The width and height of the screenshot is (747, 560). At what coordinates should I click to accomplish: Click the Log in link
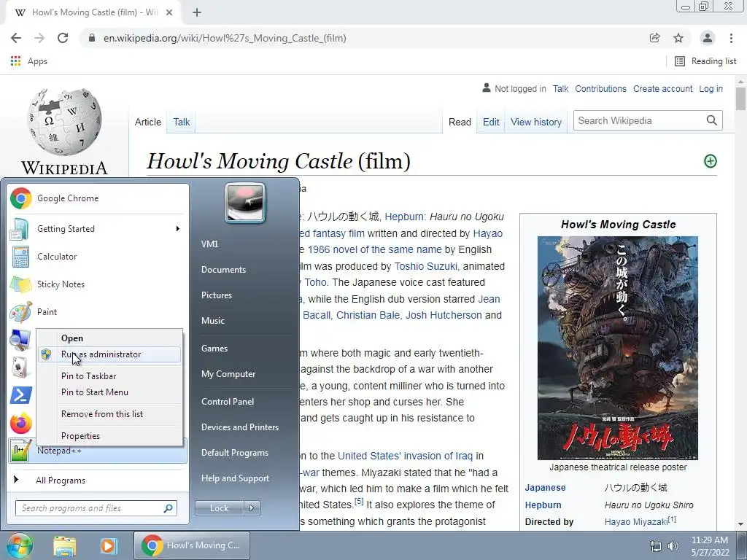pos(711,88)
